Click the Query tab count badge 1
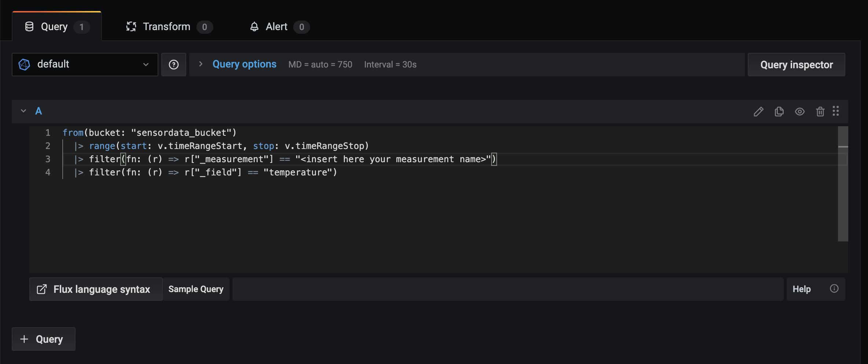 pos(82,27)
